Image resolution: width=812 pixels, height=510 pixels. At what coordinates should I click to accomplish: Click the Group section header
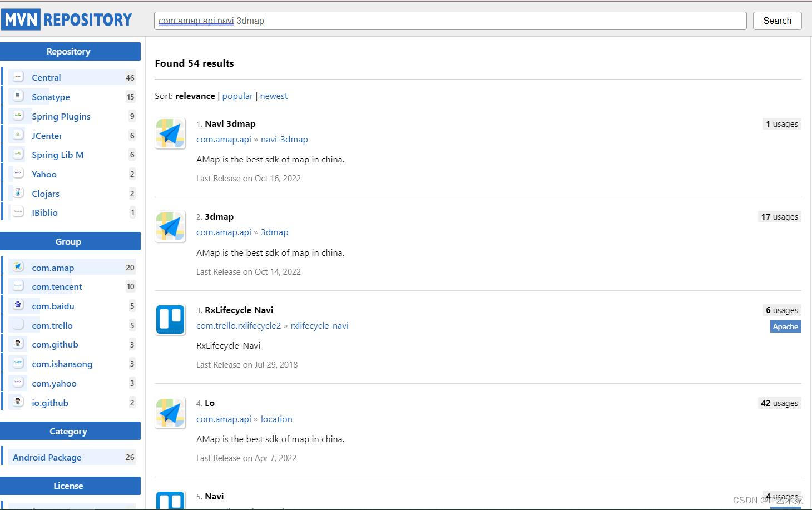[70, 241]
